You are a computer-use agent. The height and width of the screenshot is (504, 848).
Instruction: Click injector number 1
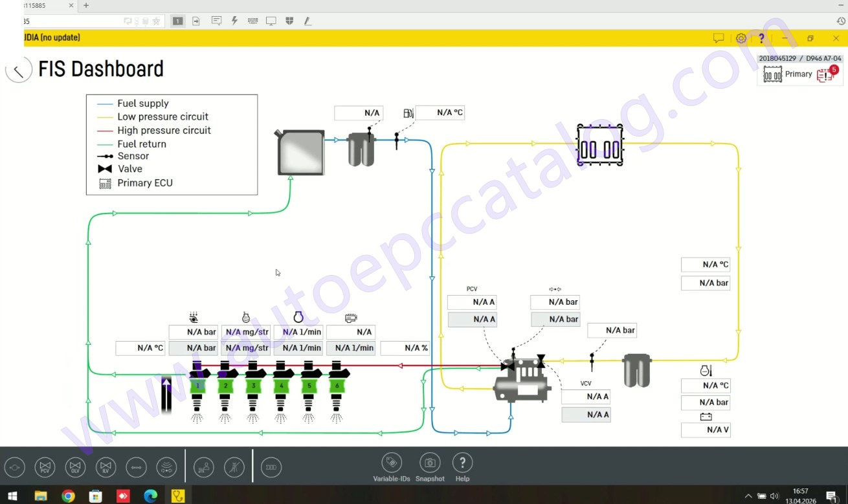197,386
